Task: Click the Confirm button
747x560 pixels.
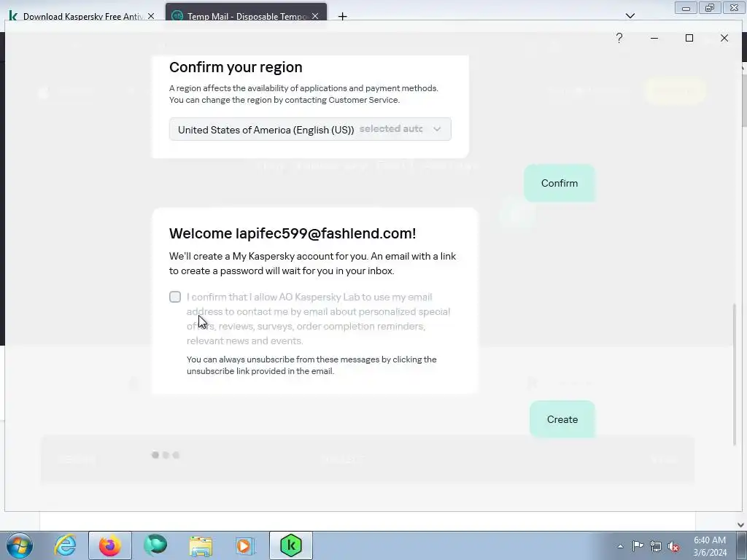Action: (x=560, y=183)
